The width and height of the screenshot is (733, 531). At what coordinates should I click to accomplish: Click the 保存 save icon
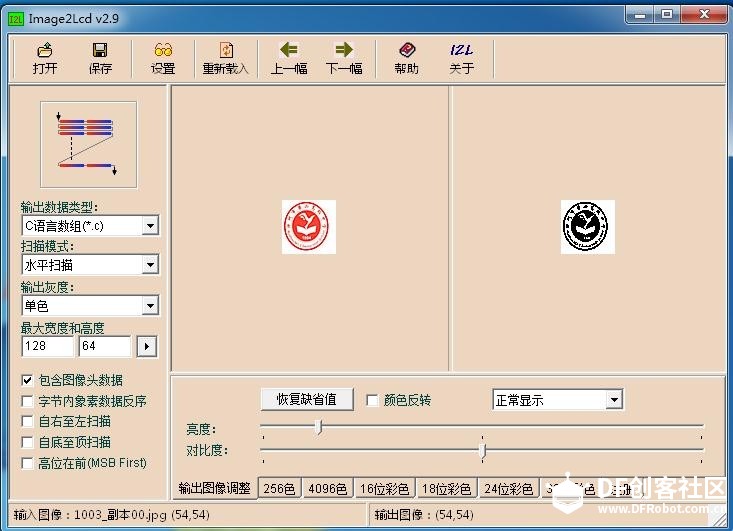pos(100,58)
